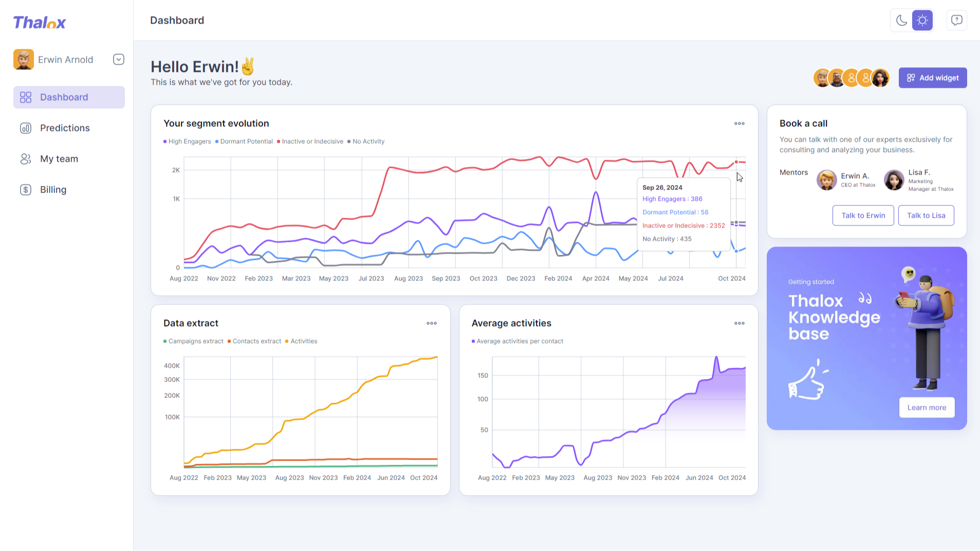This screenshot has height=551, width=980.
Task: Click Learn more on Knowledge base card
Action: 927,407
